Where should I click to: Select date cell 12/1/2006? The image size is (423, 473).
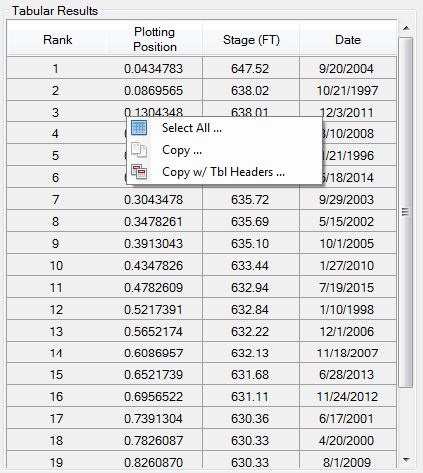[348, 331]
